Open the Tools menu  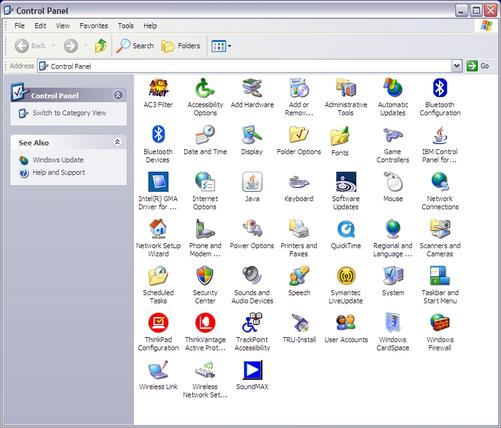(x=126, y=26)
